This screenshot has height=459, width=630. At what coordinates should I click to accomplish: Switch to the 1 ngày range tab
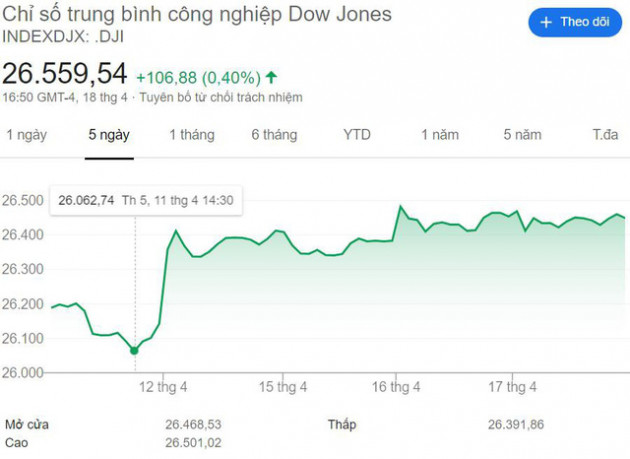pyautogui.click(x=27, y=135)
